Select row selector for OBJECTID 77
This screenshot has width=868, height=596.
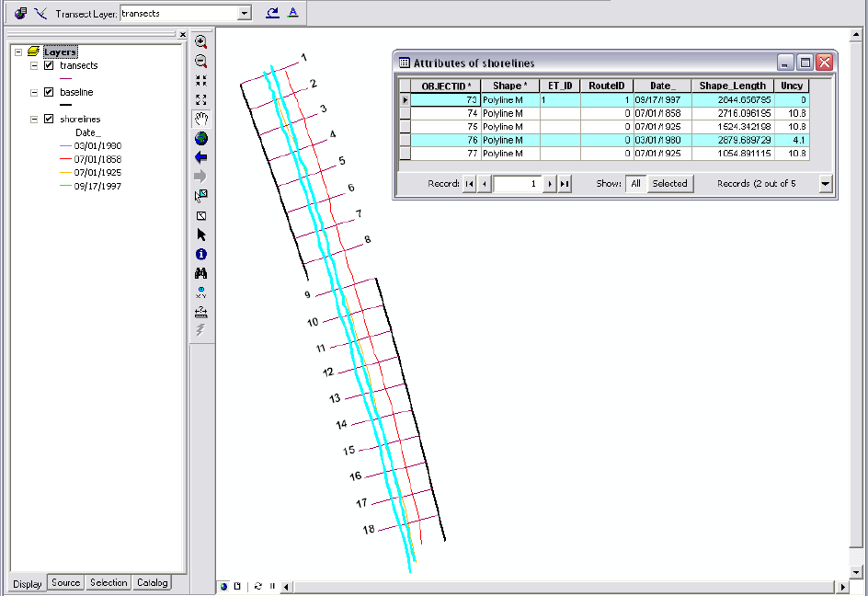(405, 154)
